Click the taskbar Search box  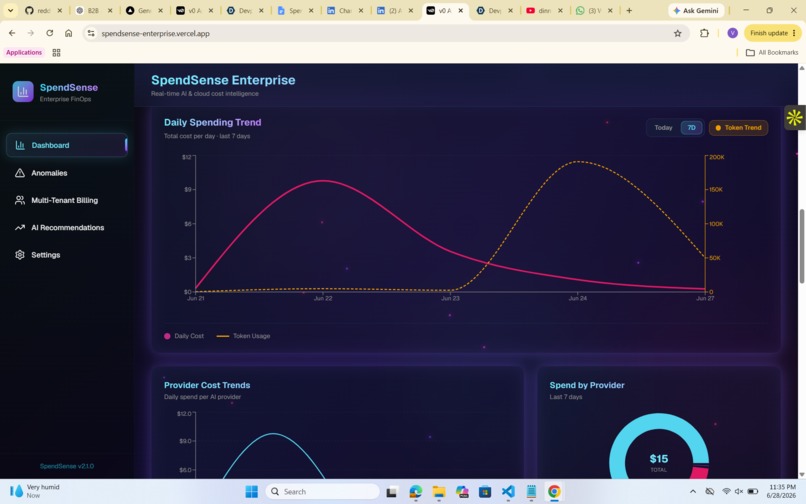tap(323, 492)
